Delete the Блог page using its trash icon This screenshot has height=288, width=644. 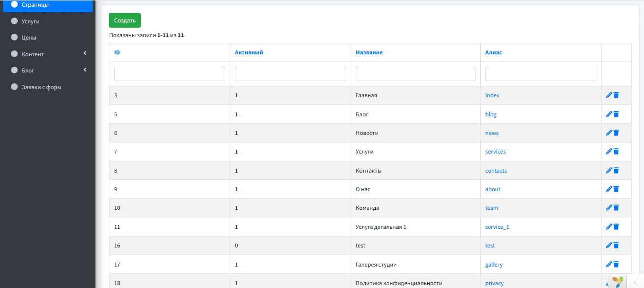tap(616, 114)
